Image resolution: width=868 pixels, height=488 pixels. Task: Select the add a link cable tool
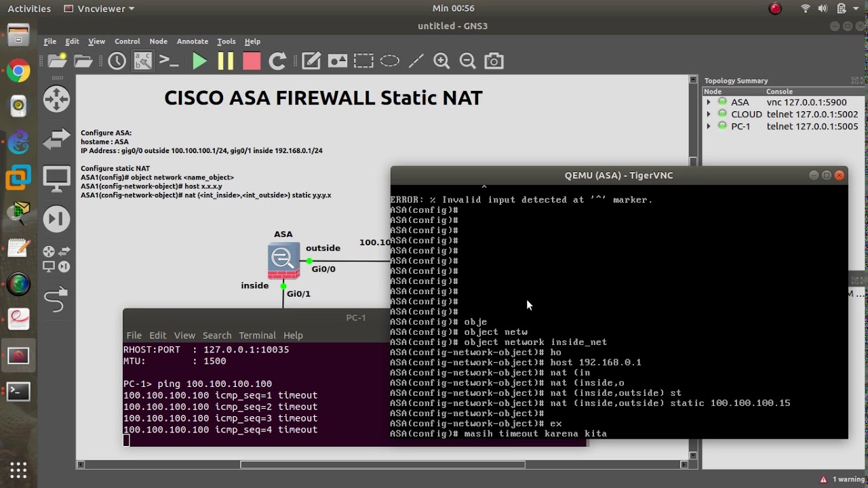click(x=56, y=298)
